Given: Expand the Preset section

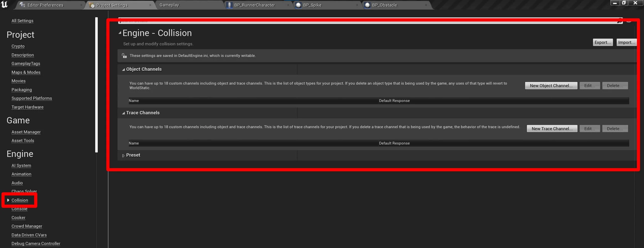Looking at the screenshot, I should coord(123,156).
